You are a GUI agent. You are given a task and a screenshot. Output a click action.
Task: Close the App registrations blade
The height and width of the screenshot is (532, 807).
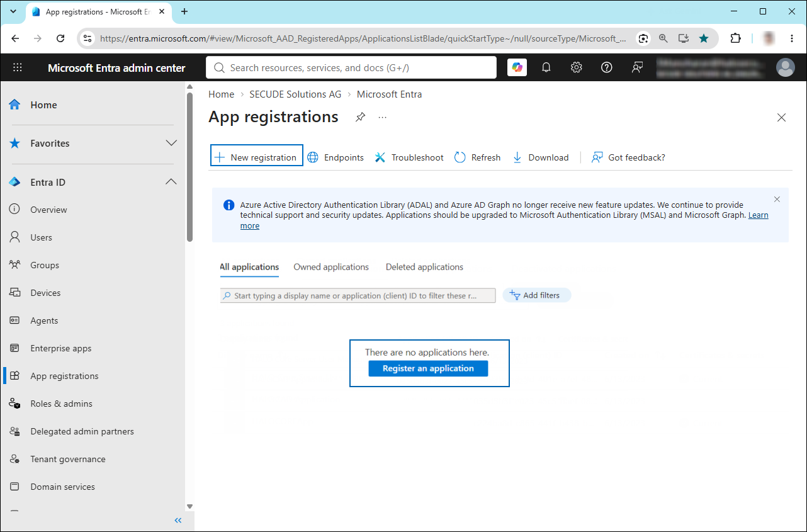pos(781,118)
